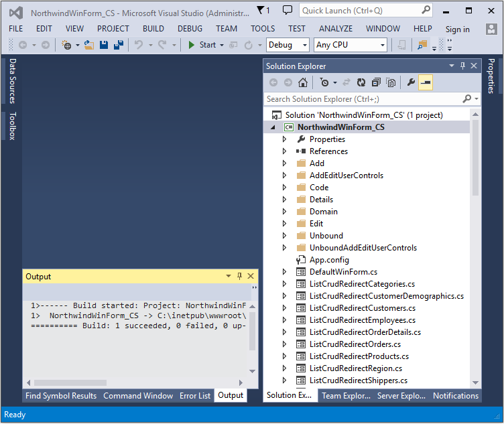Open the Notifications tab
This screenshot has width=504, height=424.
456,396
